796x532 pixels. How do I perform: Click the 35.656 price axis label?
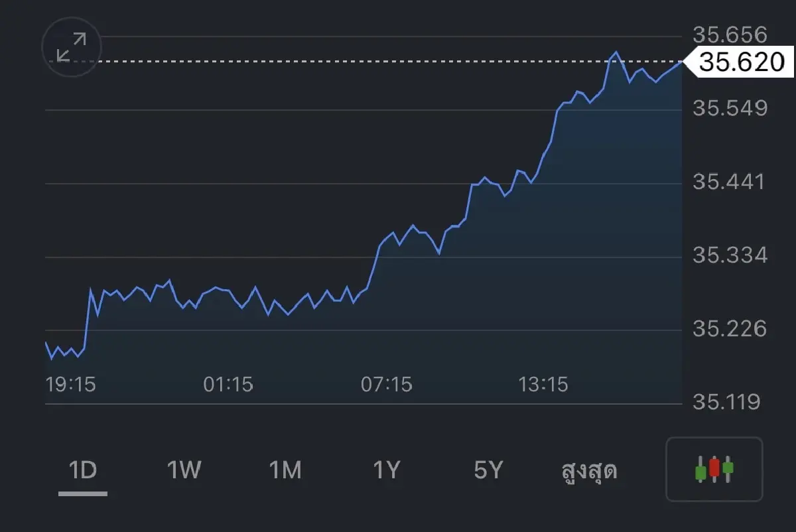pos(730,34)
